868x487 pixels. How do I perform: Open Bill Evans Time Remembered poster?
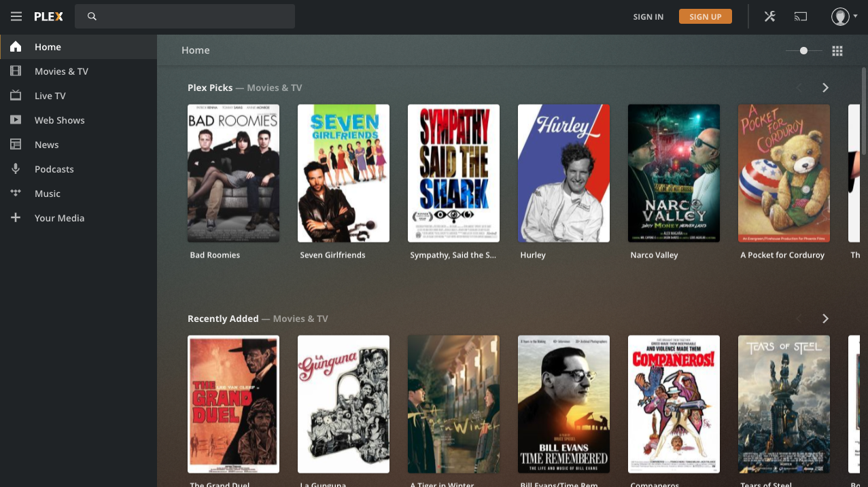563,404
